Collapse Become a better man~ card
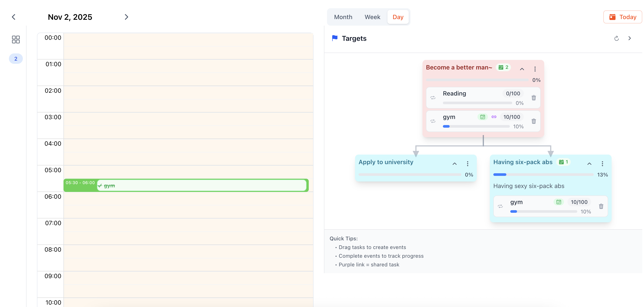Screen dimensions: 644x307 click(x=522, y=69)
